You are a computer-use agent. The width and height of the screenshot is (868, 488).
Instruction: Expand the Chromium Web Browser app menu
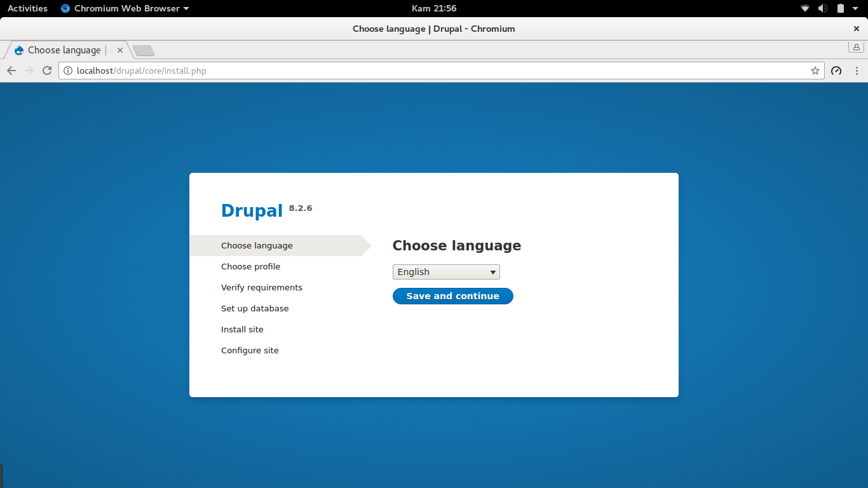pyautogui.click(x=125, y=8)
